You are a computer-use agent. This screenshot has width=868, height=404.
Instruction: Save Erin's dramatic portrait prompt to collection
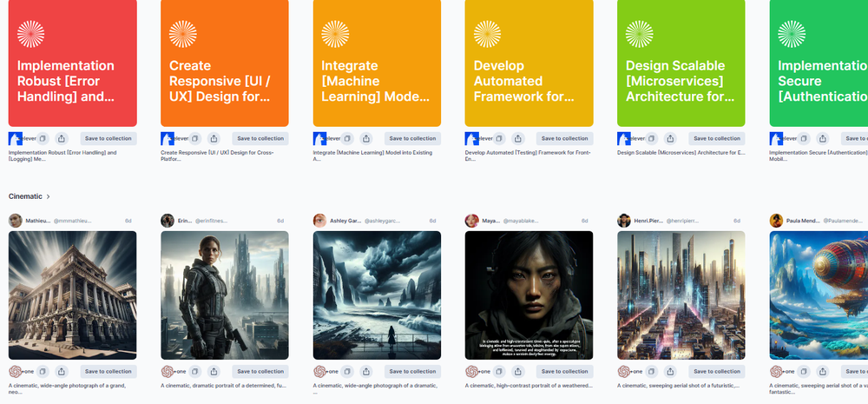point(260,371)
